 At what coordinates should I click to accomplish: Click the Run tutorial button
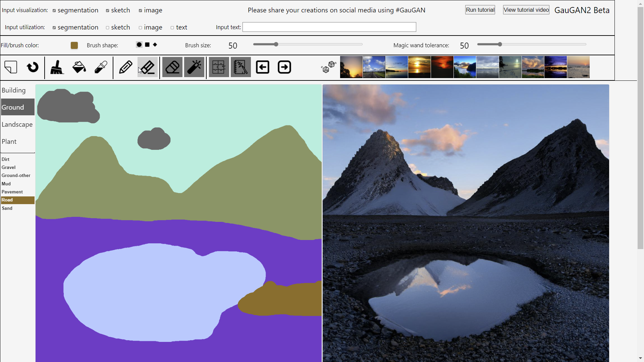click(480, 10)
